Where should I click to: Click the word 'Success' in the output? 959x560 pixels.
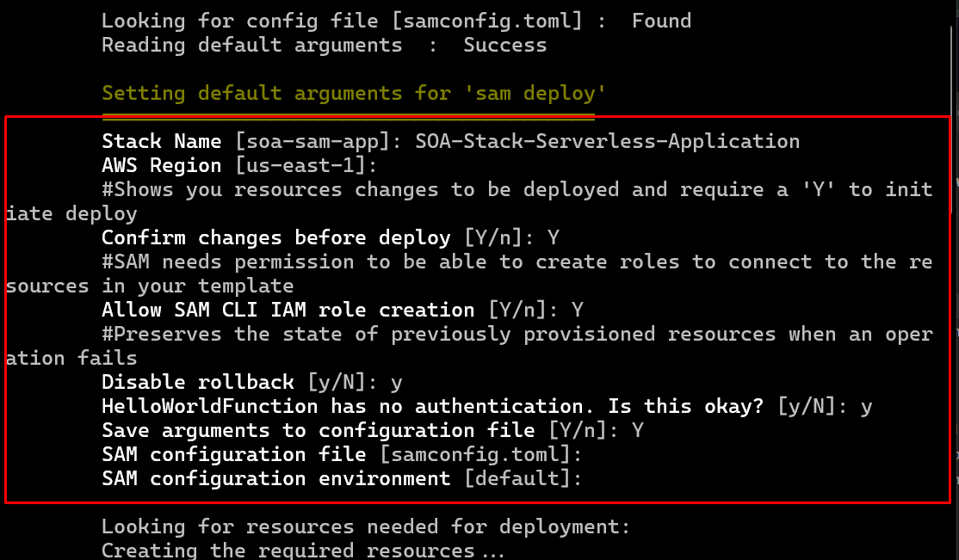pos(504,45)
